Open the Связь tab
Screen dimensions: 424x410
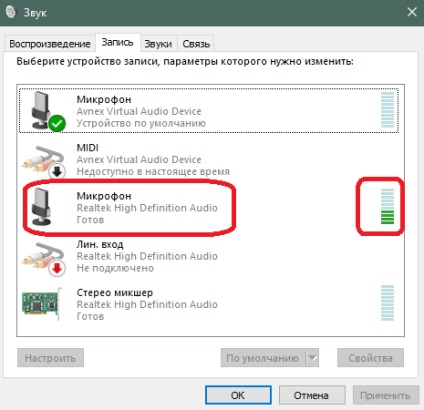(x=196, y=44)
